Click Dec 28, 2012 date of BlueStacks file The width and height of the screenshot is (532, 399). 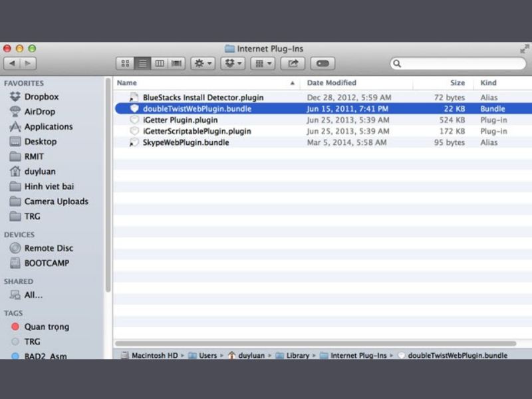click(349, 97)
